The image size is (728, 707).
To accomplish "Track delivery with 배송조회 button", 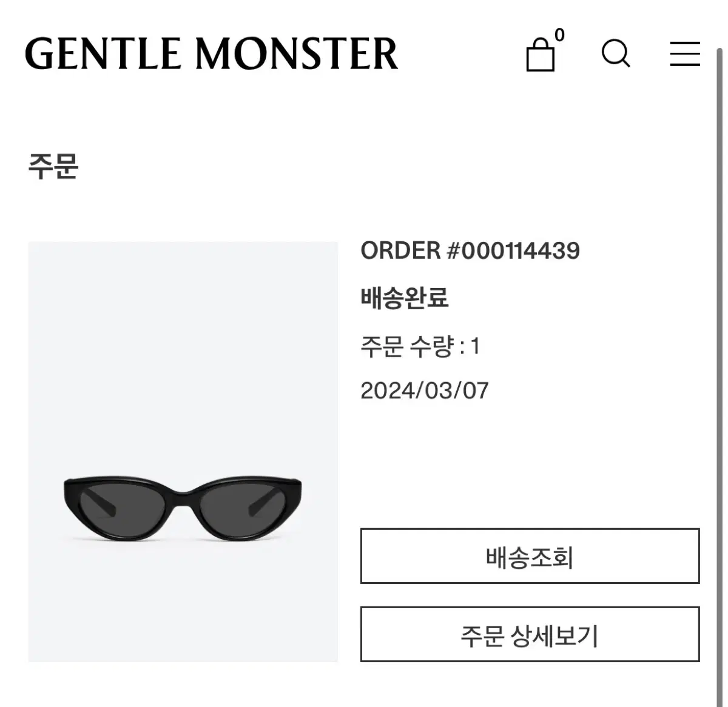I will (x=530, y=556).
